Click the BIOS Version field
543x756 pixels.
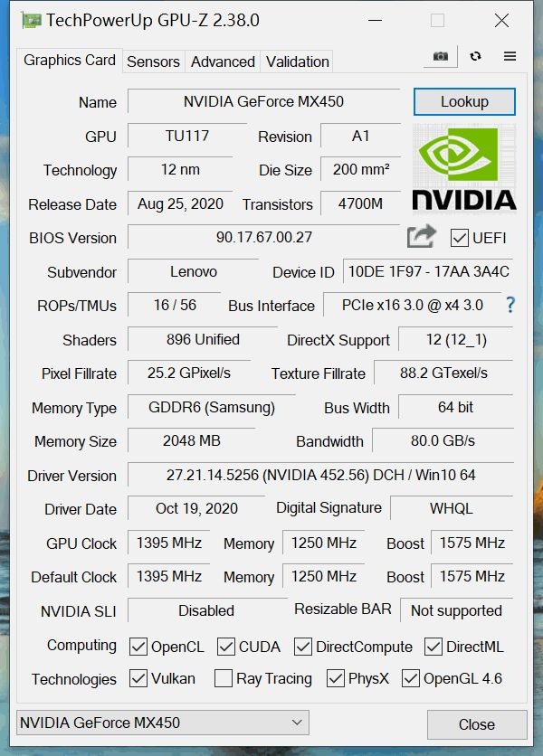(263, 237)
